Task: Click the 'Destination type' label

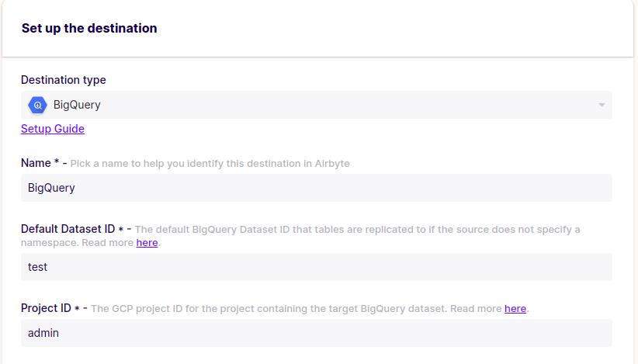Action: pos(64,80)
